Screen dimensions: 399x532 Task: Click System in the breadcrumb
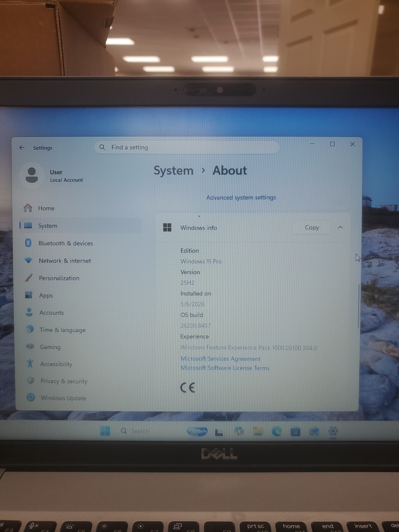pos(173,171)
